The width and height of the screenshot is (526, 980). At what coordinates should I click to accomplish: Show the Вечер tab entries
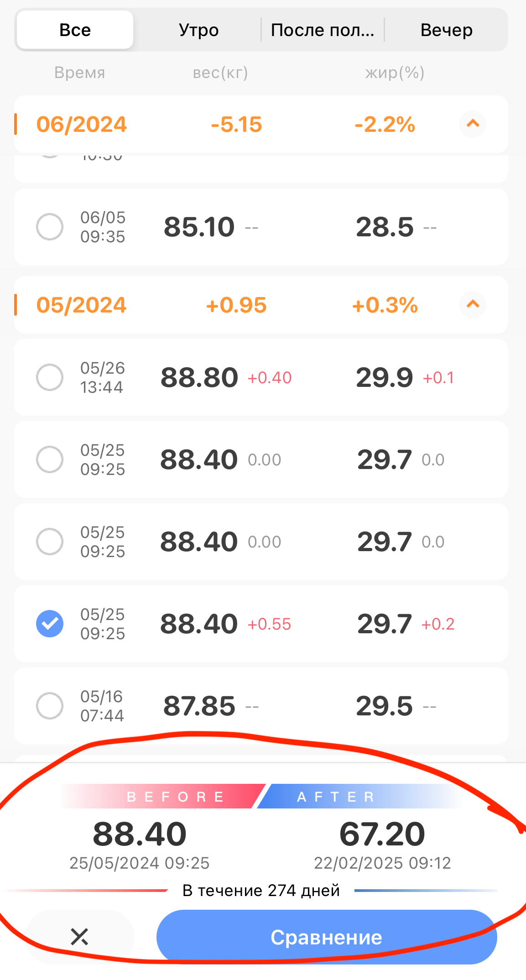(x=446, y=30)
